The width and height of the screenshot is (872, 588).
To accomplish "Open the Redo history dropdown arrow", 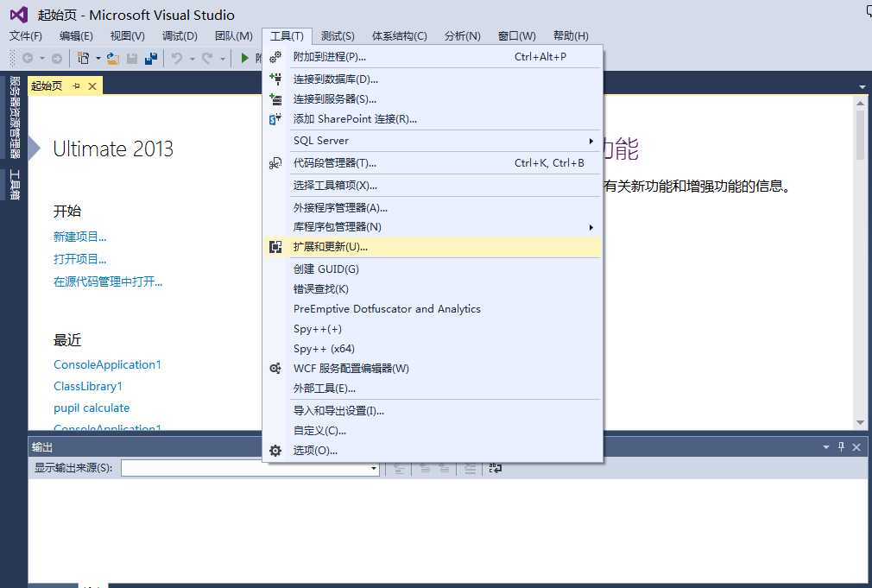I will [x=222, y=59].
